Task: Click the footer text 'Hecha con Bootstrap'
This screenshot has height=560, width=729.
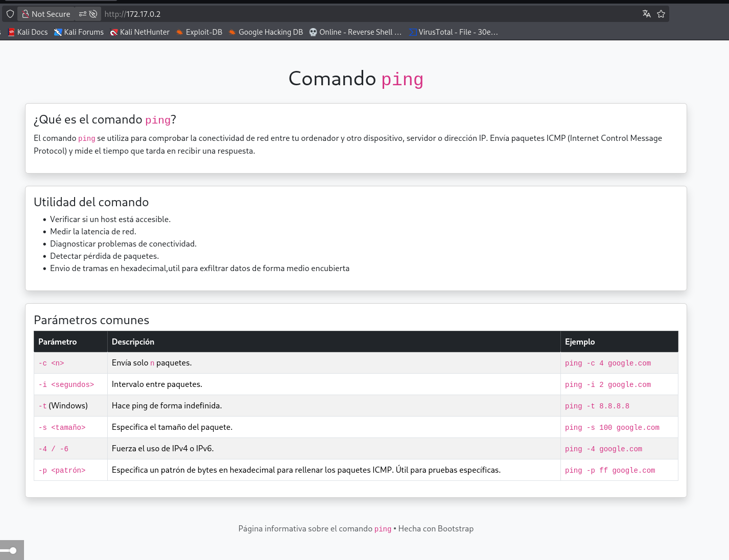Action: 436,529
